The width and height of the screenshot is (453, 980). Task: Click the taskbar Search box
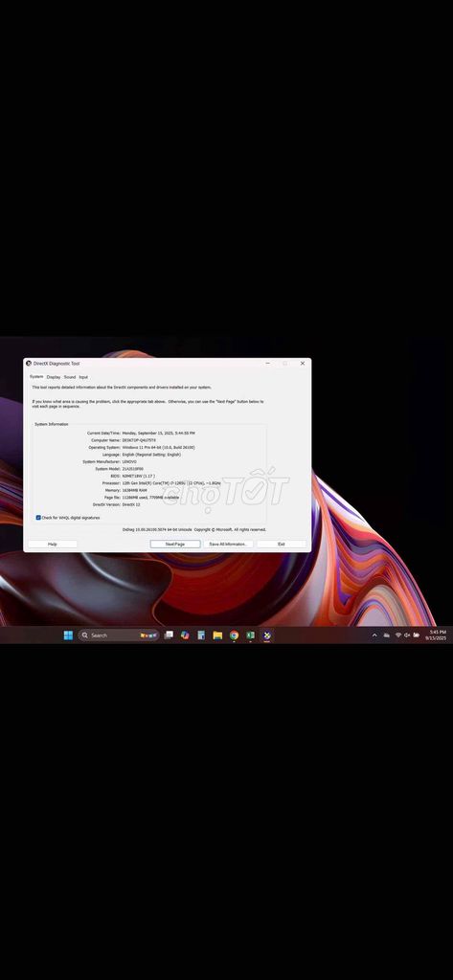pos(118,635)
